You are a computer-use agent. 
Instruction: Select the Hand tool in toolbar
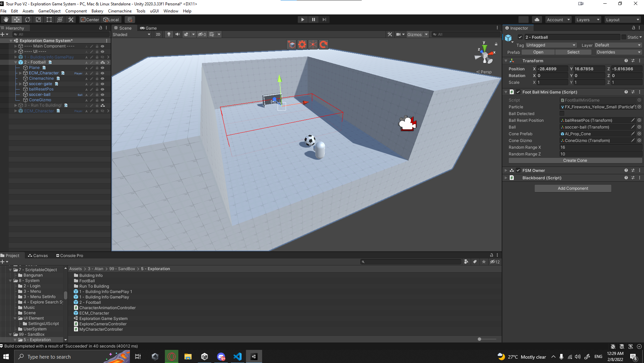6,20
